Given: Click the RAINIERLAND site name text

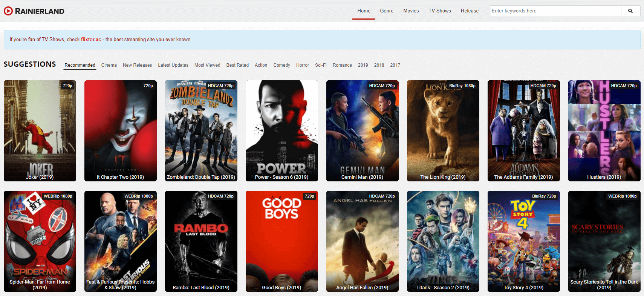Looking at the screenshot, I should [40, 11].
